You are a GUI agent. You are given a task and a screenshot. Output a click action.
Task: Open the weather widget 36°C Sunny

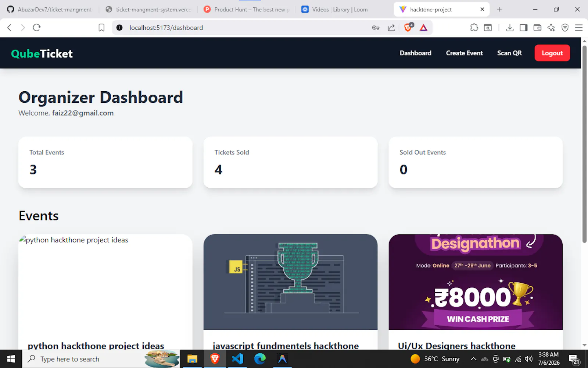(x=435, y=359)
